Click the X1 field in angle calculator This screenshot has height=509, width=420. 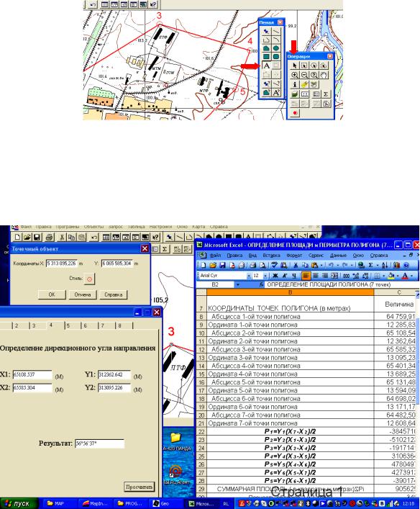tap(32, 374)
